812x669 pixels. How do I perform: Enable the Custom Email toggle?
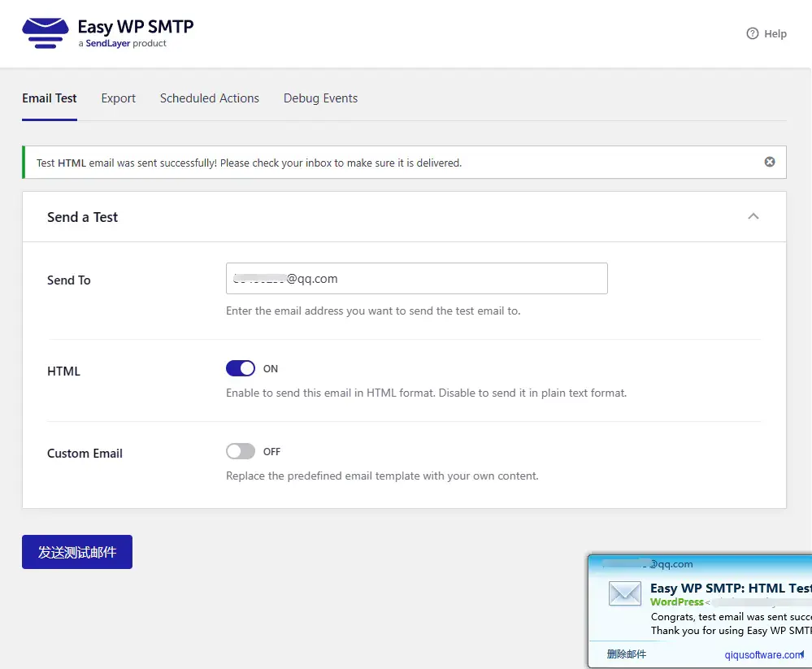pyautogui.click(x=241, y=451)
